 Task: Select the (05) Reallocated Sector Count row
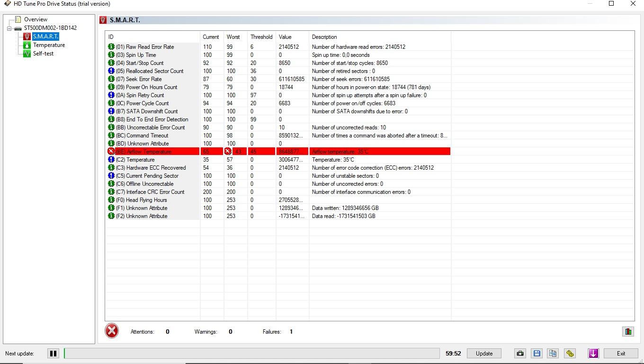tap(278, 71)
